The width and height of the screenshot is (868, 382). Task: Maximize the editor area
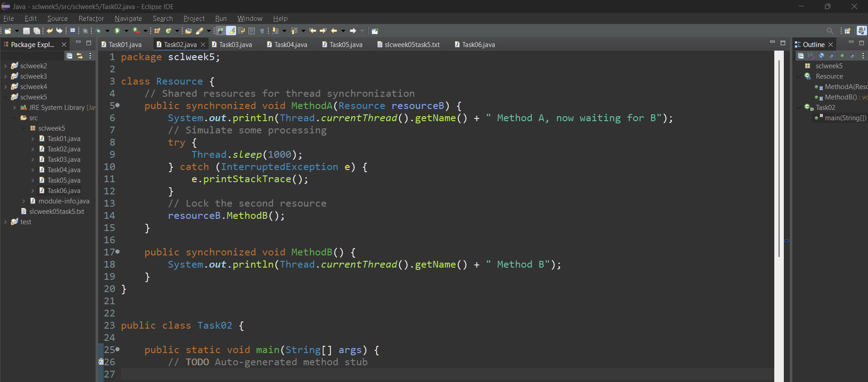coord(783,43)
